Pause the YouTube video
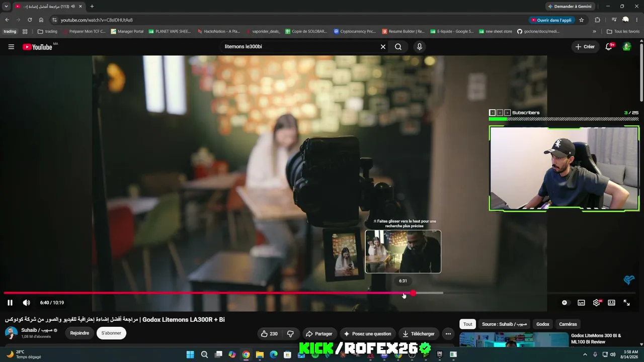 click(x=10, y=303)
